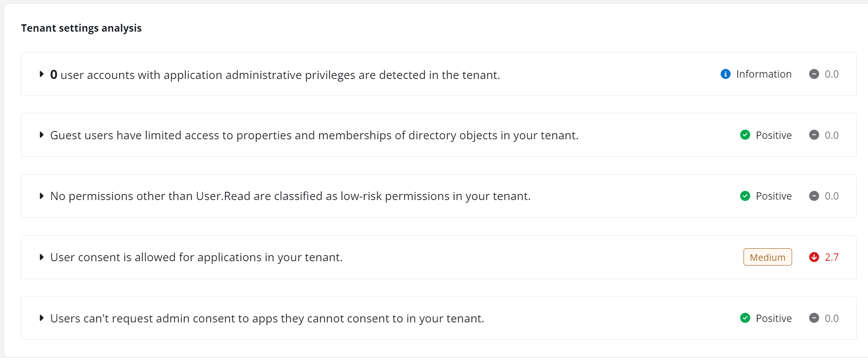
Task: Select the Tenant settings analysis heading
Action: [x=82, y=28]
